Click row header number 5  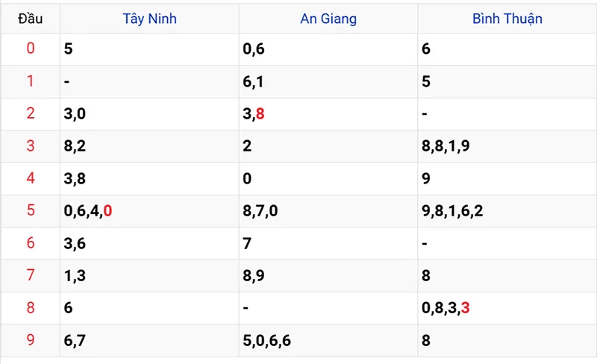(30, 210)
